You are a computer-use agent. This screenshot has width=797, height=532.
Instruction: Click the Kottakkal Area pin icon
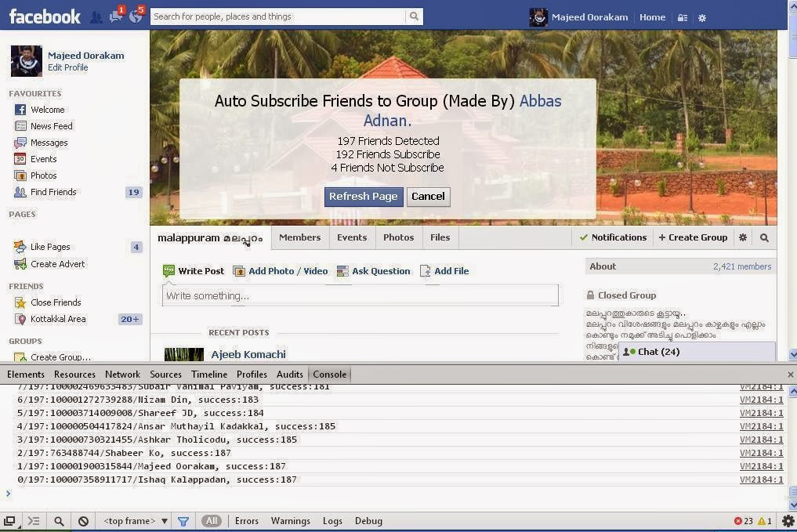point(20,319)
